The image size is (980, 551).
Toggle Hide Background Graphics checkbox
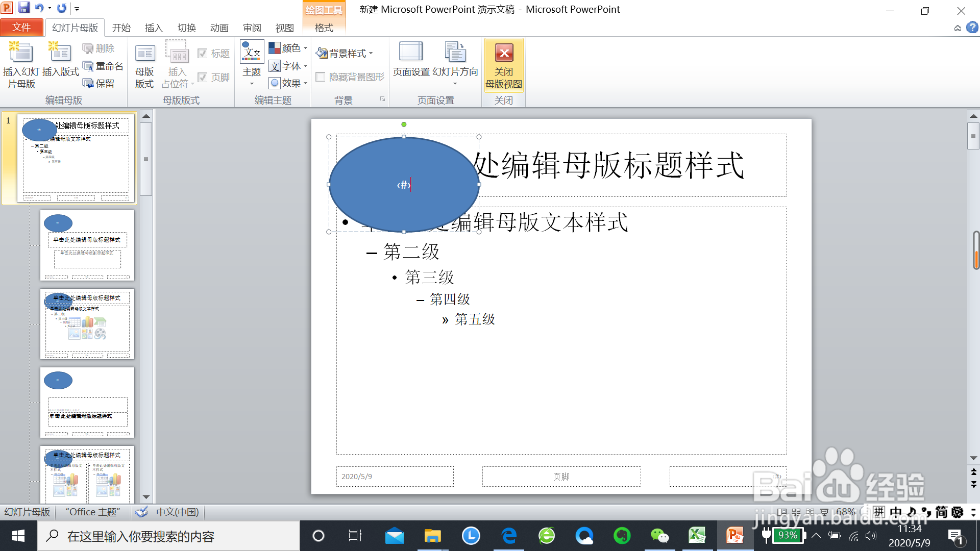tap(321, 77)
